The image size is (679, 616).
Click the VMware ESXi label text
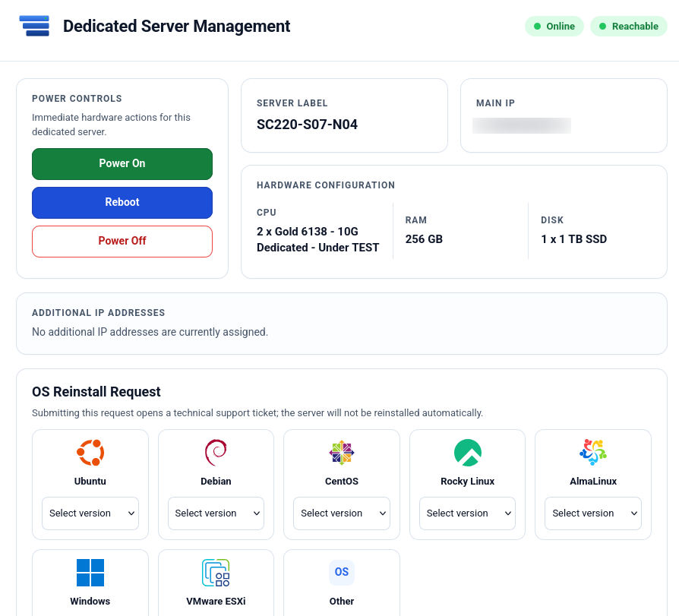click(x=216, y=602)
